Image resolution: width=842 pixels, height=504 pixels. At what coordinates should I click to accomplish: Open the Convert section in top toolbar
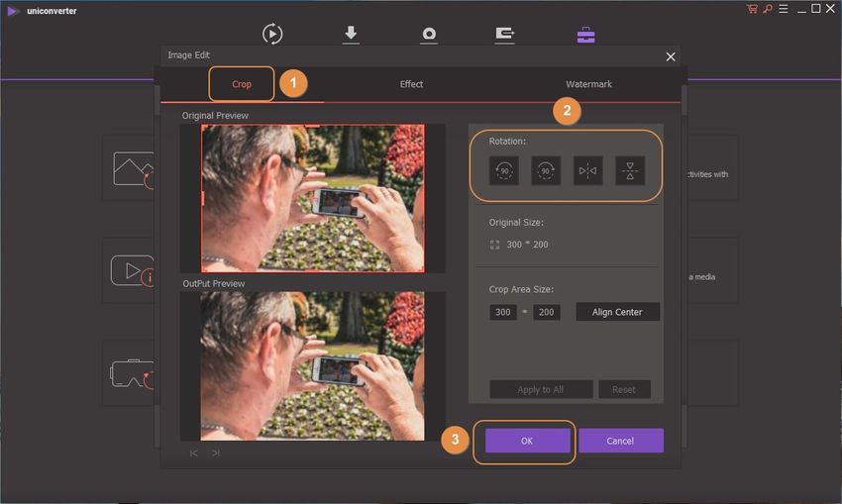click(x=272, y=34)
